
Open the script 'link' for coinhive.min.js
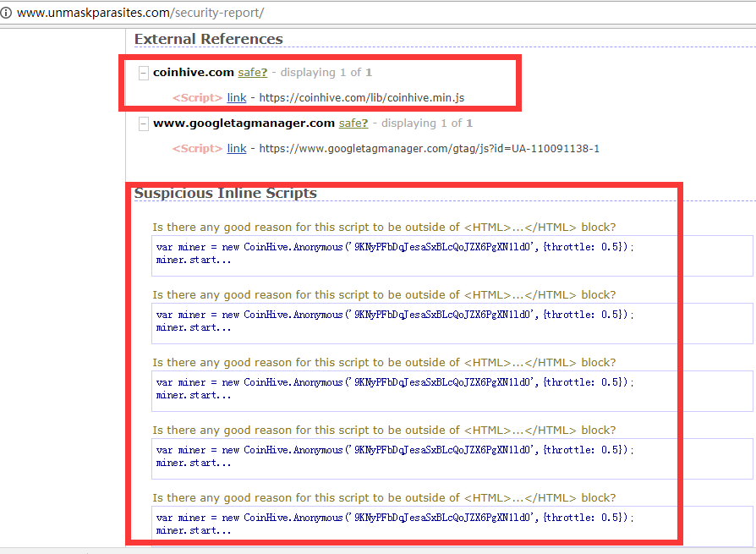(x=237, y=98)
